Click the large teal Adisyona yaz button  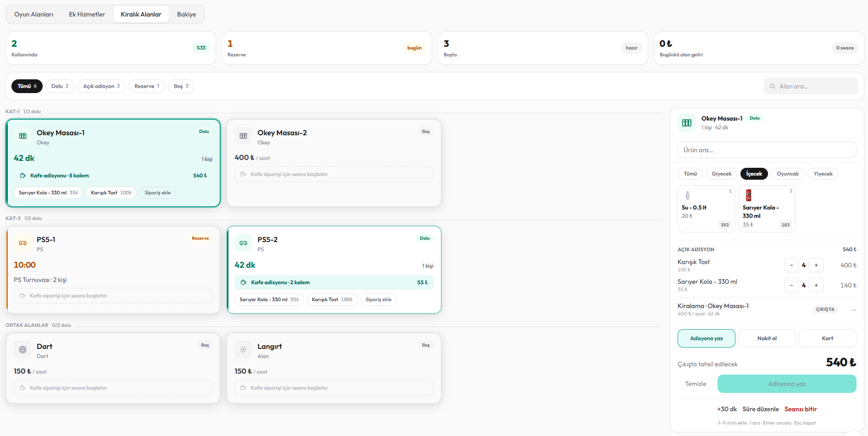pyautogui.click(x=787, y=384)
